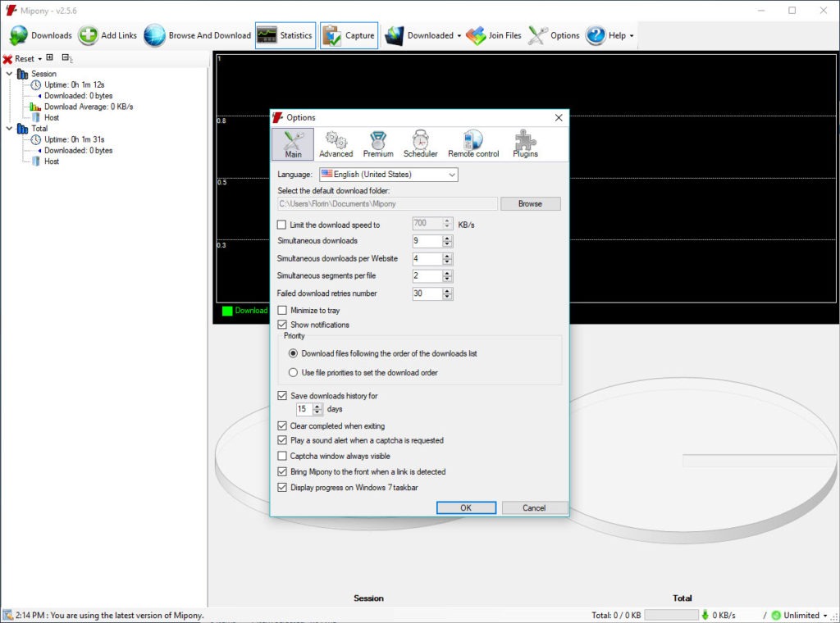Viewport: 840px width, 623px height.
Task: Select the Session Host row
Action: click(x=45, y=117)
